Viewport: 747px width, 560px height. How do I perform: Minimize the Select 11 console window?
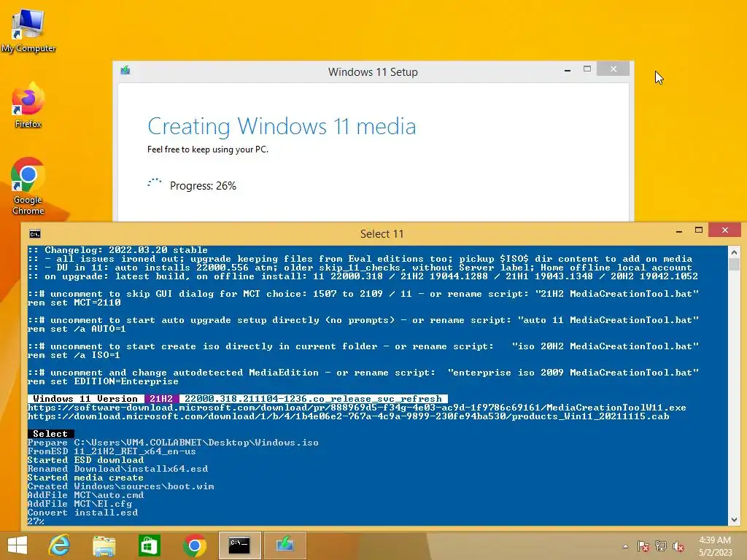click(679, 231)
